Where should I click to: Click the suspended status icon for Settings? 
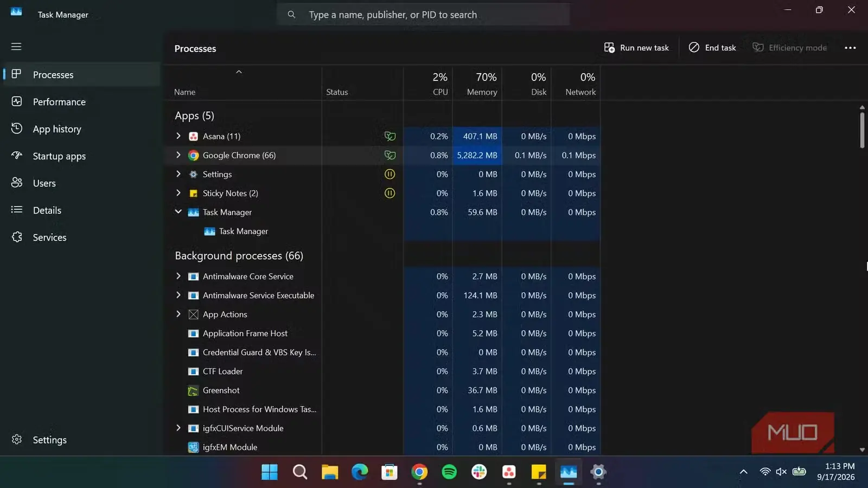coord(390,174)
